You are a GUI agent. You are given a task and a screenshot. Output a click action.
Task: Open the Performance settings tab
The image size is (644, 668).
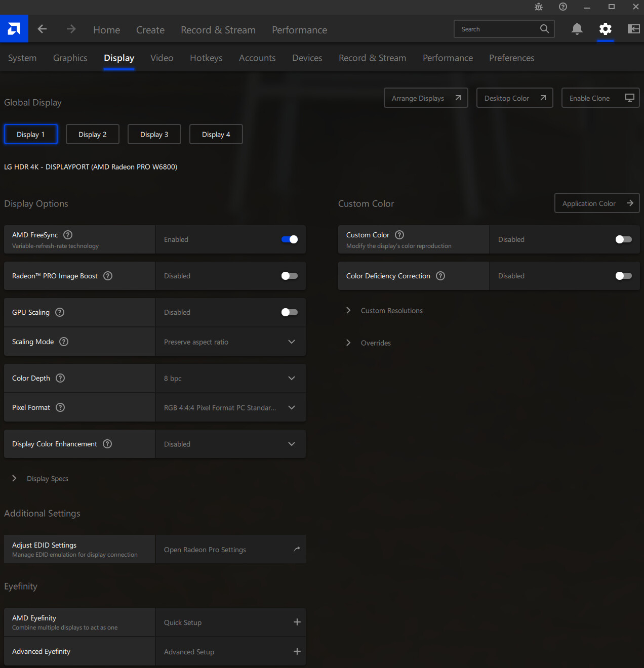448,58
